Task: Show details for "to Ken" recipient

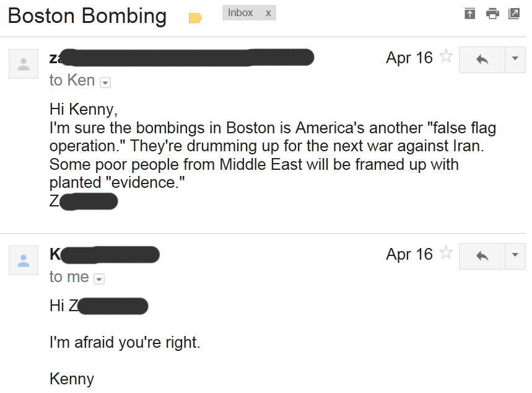Action: (105, 82)
